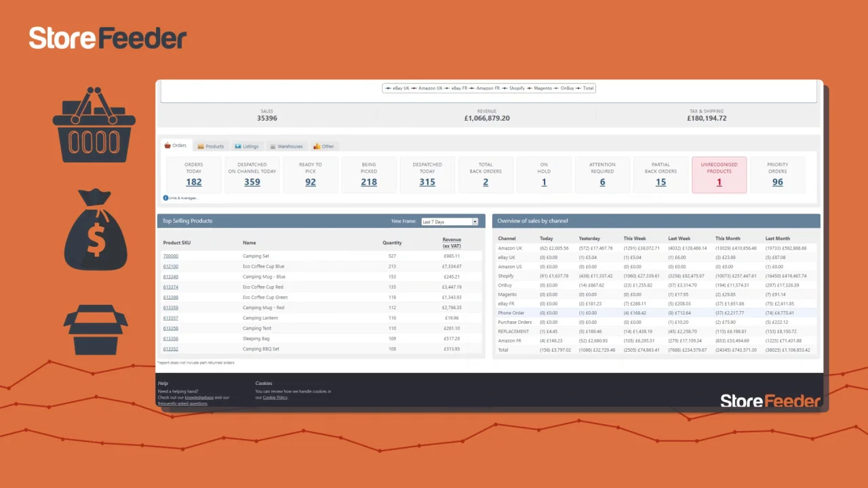Select the Phone Order channel row
This screenshot has height=488, width=868.
tap(656, 313)
